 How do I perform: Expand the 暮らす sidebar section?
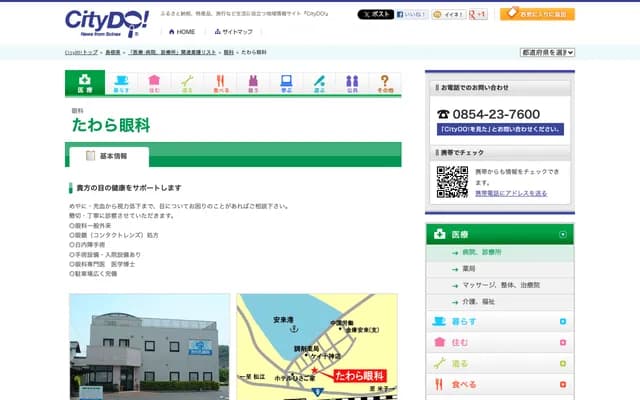coord(562,322)
